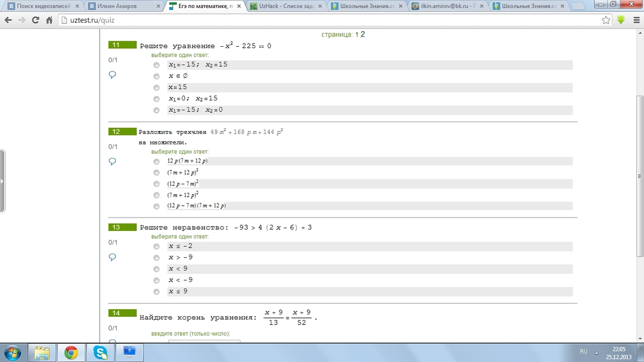Switch to the Поиск видеозаписей tab
This screenshot has height=362, width=644.
click(42, 6)
